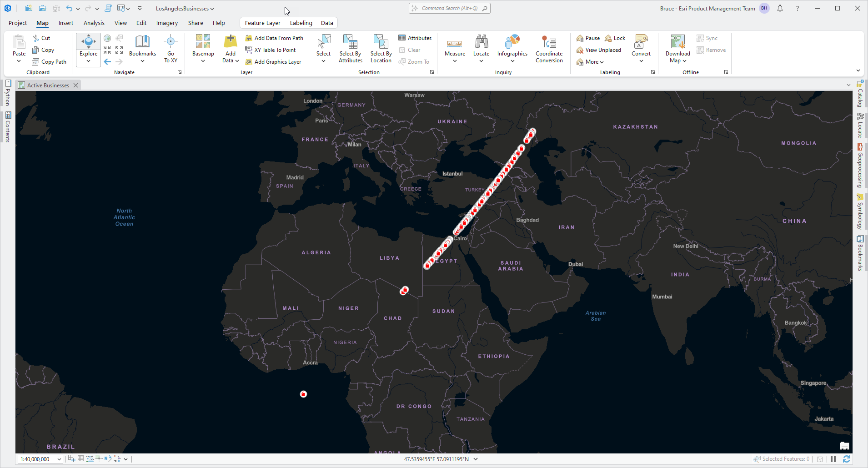Run Select By Attributes
This screenshot has width=868, height=468.
point(350,49)
